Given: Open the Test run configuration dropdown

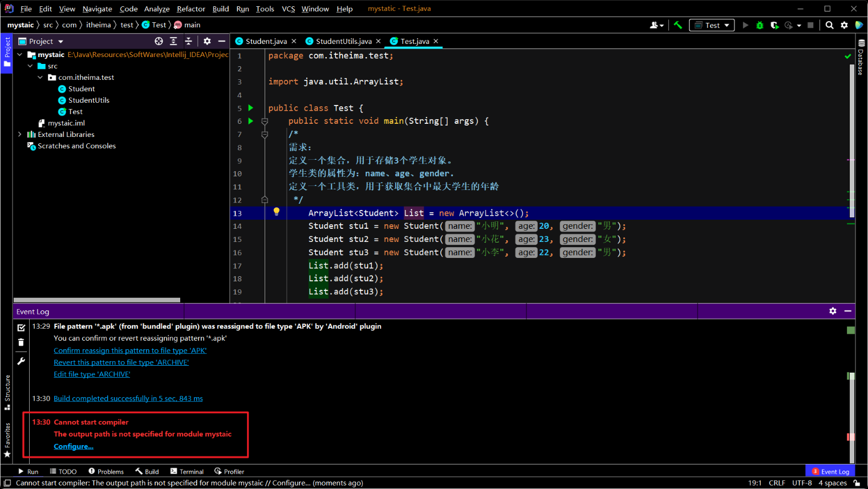Looking at the screenshot, I should (x=712, y=25).
